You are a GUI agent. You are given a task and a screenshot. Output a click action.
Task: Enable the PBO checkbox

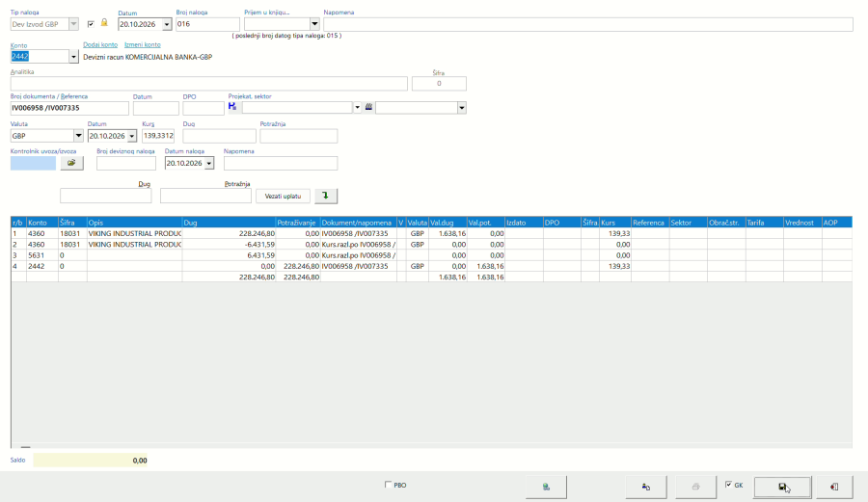[388, 485]
